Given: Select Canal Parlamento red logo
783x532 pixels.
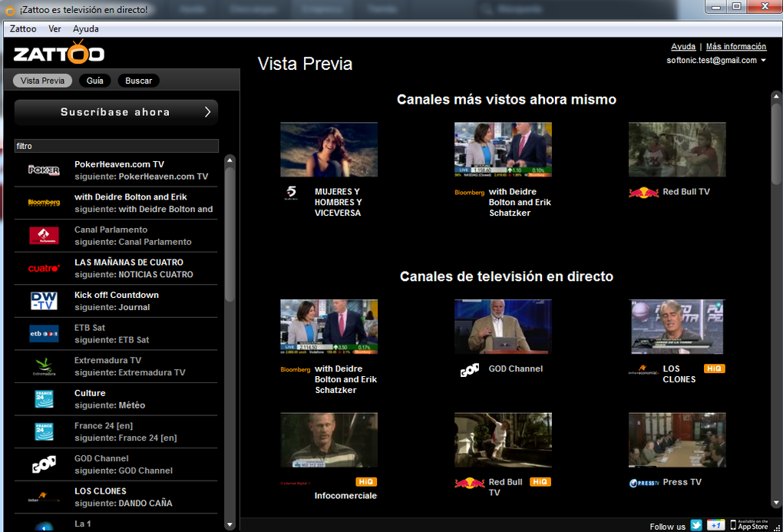Looking at the screenshot, I should coord(44,235).
